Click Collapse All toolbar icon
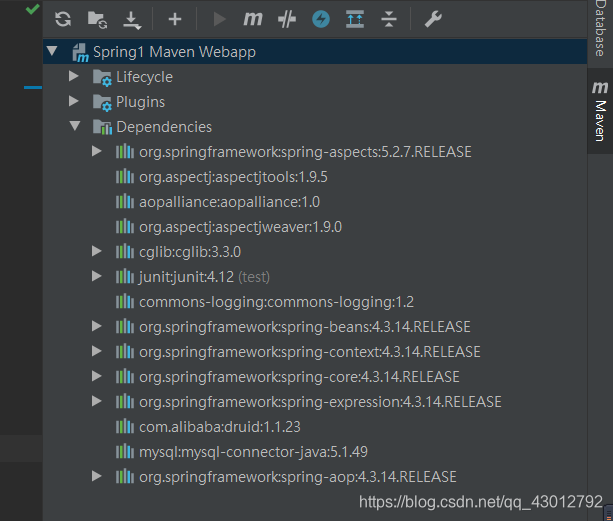This screenshot has width=613, height=521. click(x=389, y=19)
